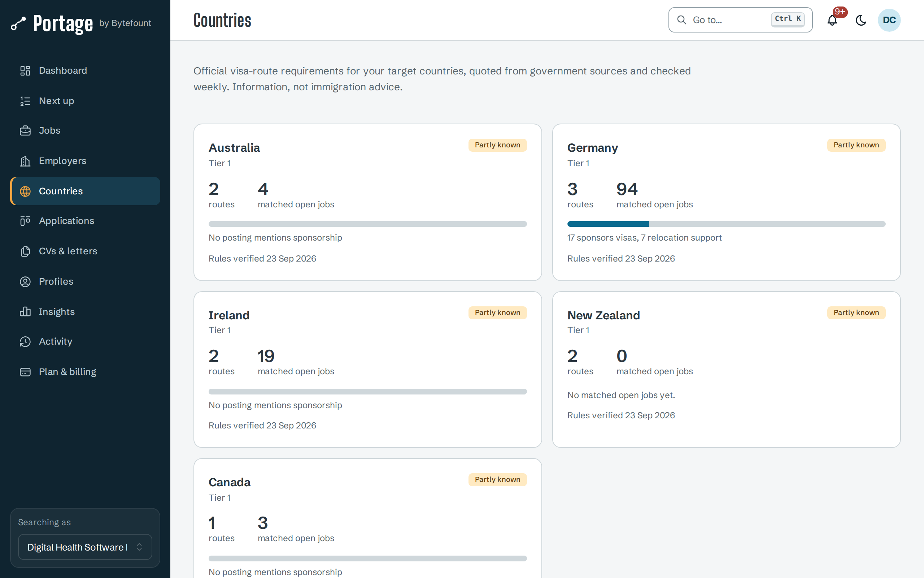Click 'by Bytefount' text in header
Viewport: 924px width, 578px height.
[x=125, y=23]
